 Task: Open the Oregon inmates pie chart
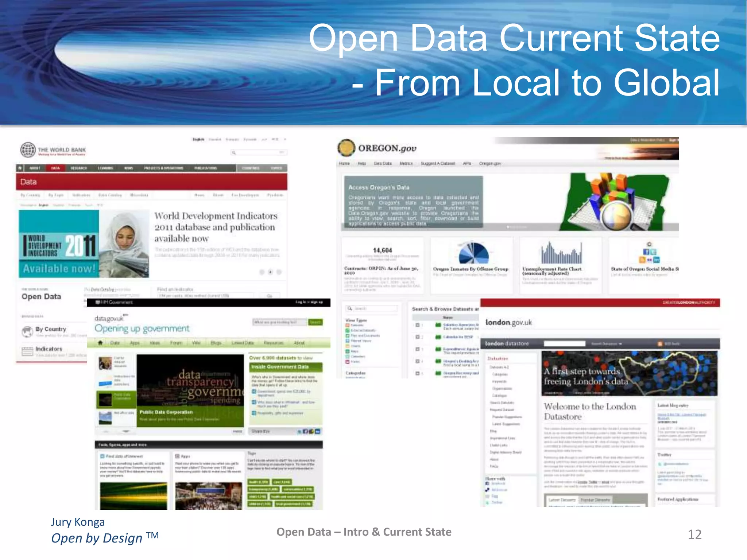(473, 253)
